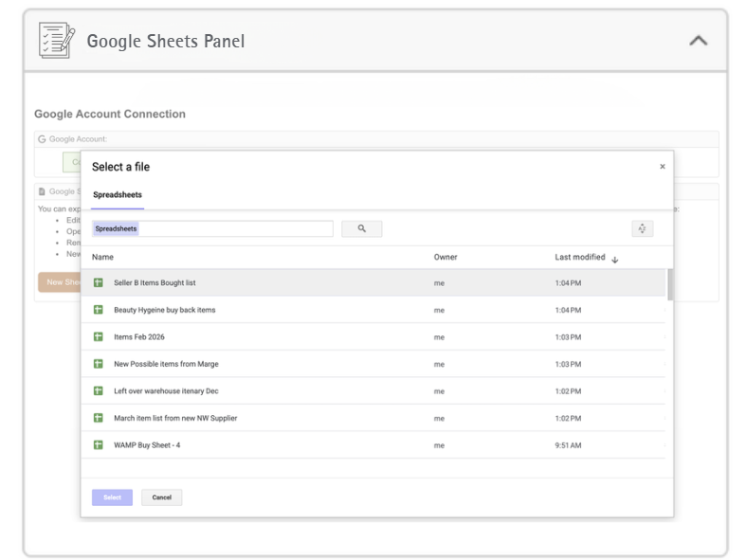Click the magnifier search button

(x=361, y=229)
